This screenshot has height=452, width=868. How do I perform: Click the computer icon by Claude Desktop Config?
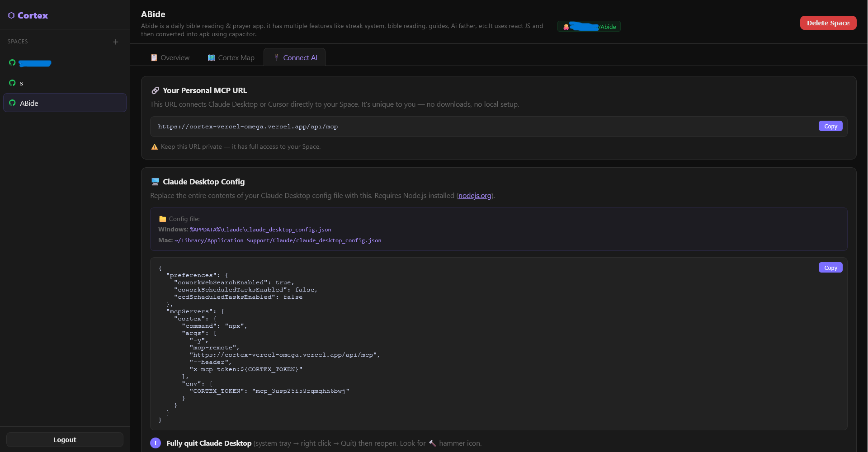[155, 182]
